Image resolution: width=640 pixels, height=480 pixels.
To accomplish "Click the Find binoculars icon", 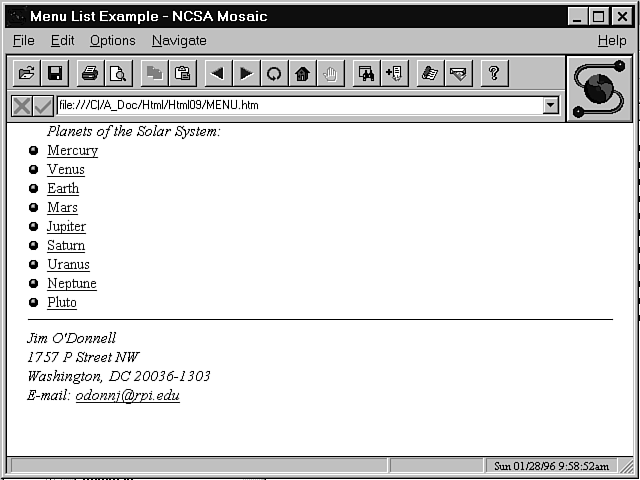I will coord(366,73).
